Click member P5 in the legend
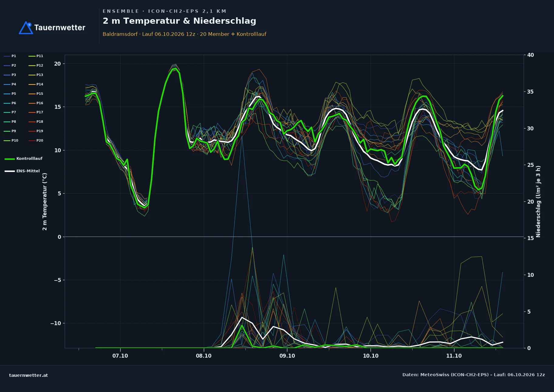 pyautogui.click(x=10, y=94)
